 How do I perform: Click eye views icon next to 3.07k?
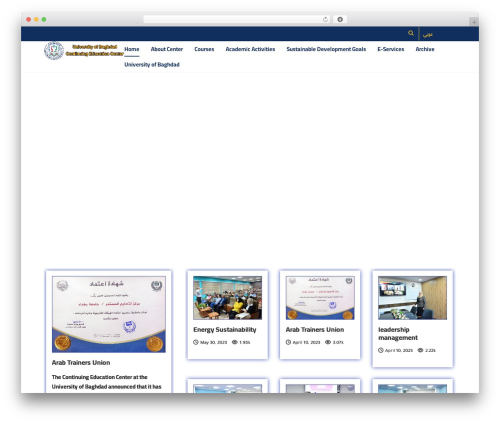[328, 342]
